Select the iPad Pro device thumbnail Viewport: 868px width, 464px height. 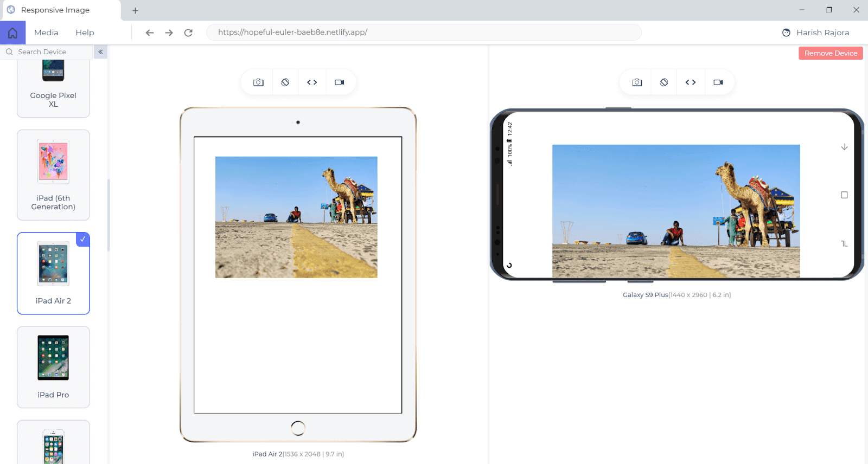click(53, 366)
